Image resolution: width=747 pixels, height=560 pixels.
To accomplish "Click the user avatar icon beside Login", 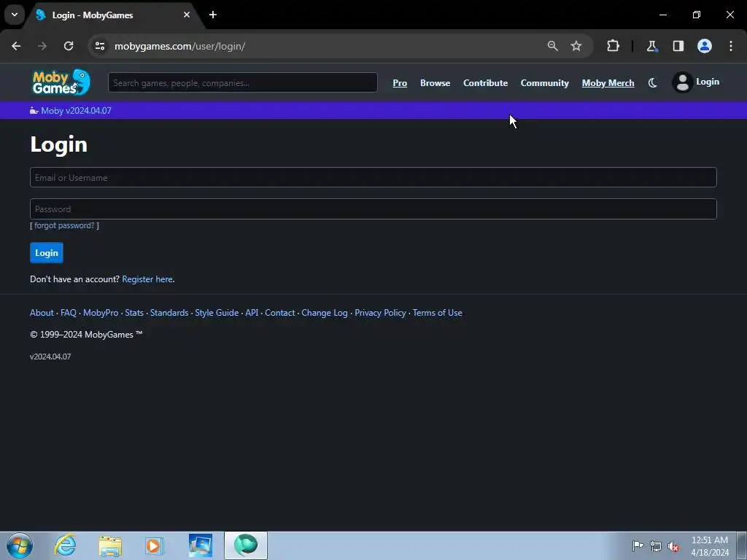I will coord(682,82).
